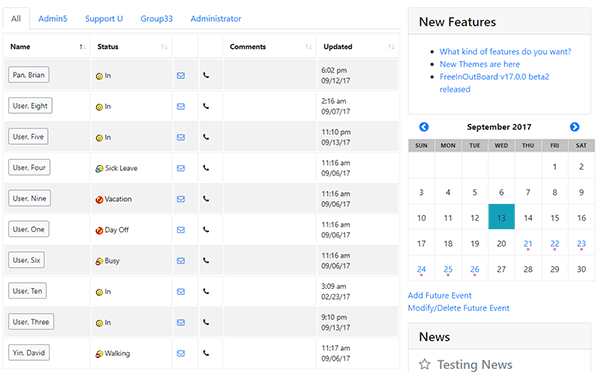Click phone icon for Yin, David

pyautogui.click(x=206, y=353)
